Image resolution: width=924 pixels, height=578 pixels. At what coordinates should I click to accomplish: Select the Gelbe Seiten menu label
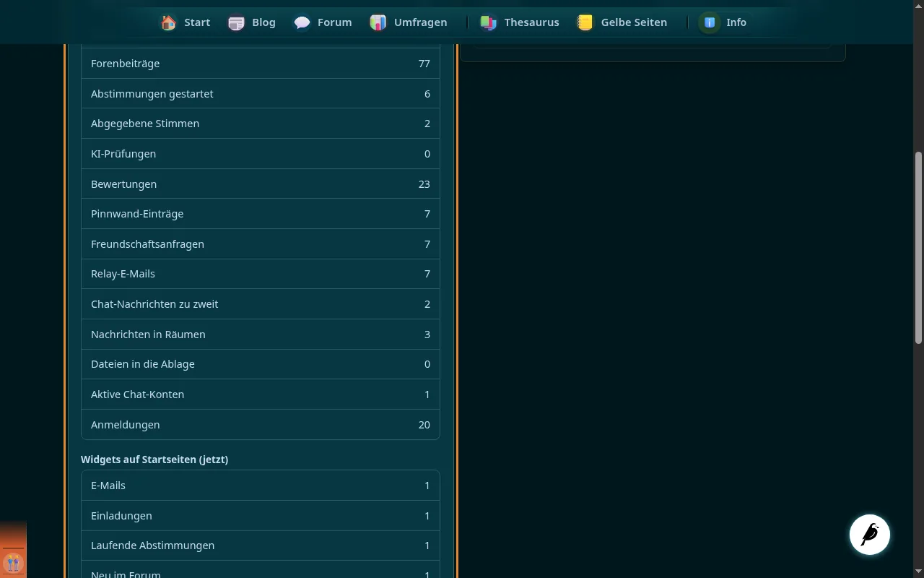click(x=634, y=22)
